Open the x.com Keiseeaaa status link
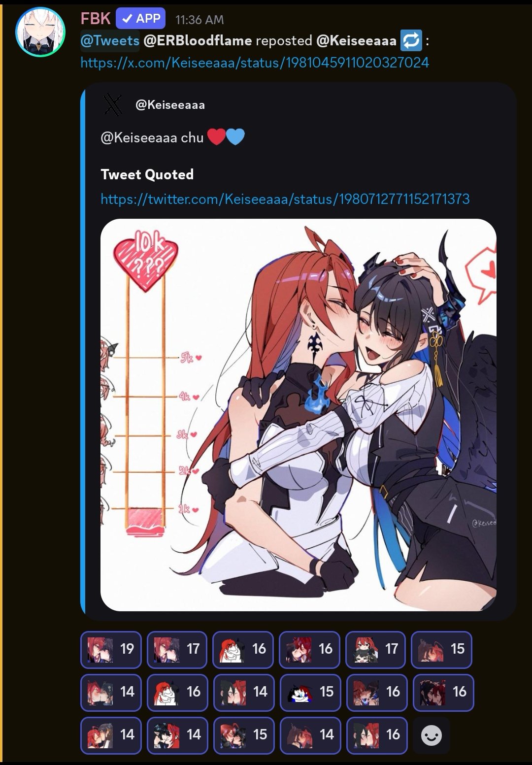Image resolution: width=532 pixels, height=765 pixels. (255, 63)
